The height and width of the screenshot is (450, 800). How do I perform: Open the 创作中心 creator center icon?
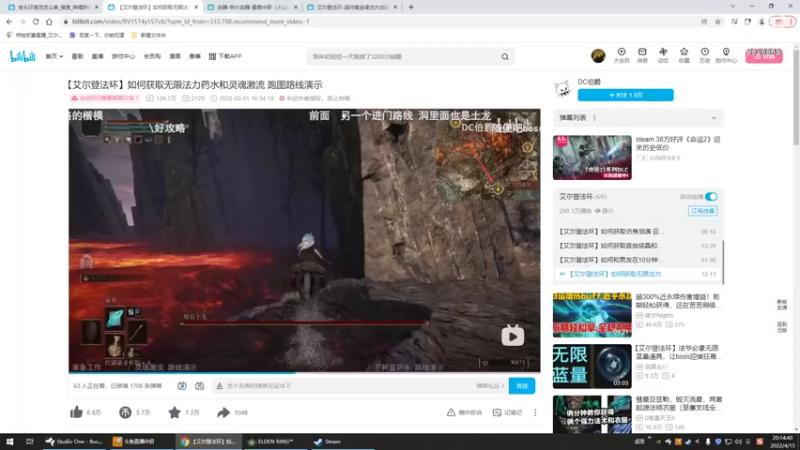coord(726,55)
